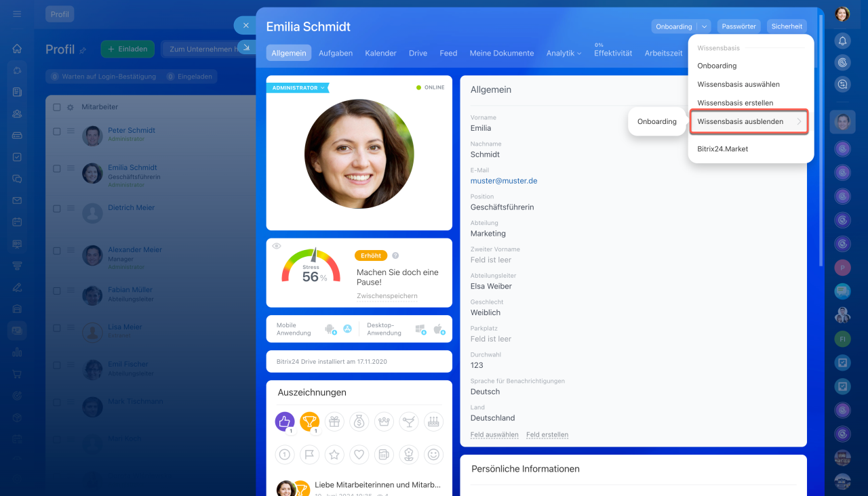Click the Windows desktop app icon
Viewport: 868px width, 496px height.
(420, 329)
